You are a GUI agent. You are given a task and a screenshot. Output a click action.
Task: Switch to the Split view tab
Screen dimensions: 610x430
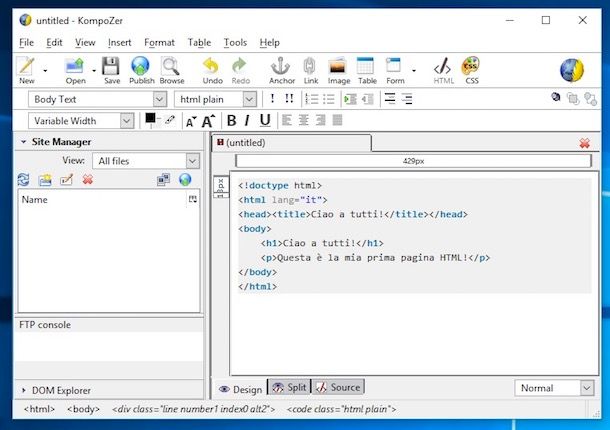pos(289,387)
